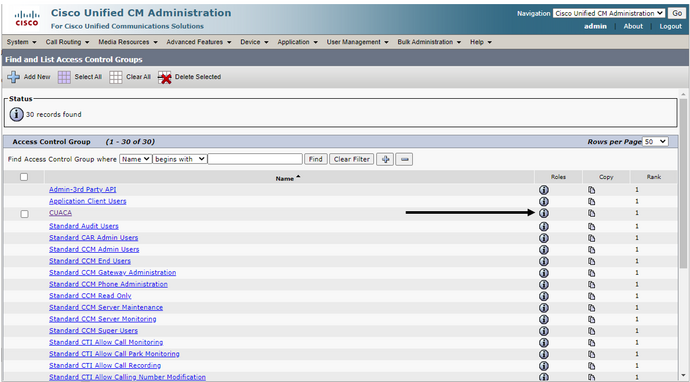Click the '30 records found' status text
Screen dimensions: 690x382
[x=54, y=114]
